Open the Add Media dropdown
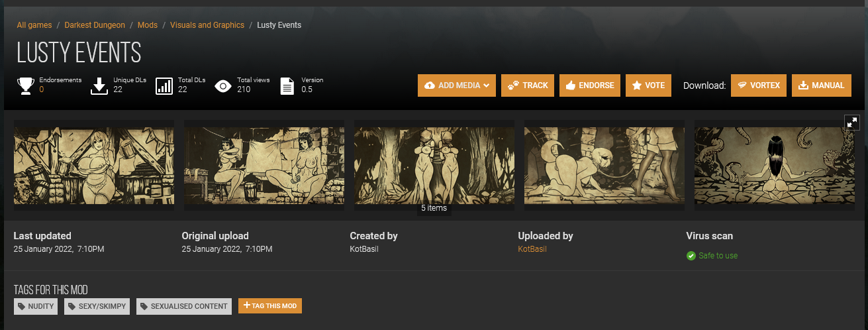The image size is (868, 330). pyautogui.click(x=457, y=85)
